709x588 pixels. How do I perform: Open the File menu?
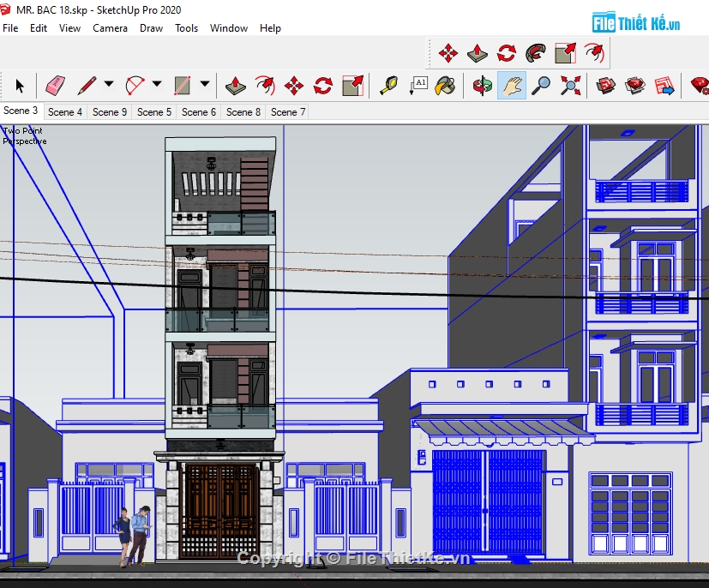[10, 28]
